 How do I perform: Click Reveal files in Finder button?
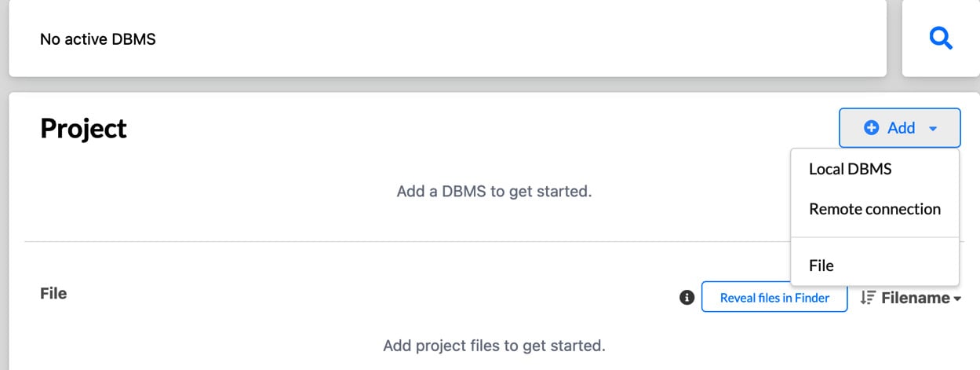click(774, 298)
